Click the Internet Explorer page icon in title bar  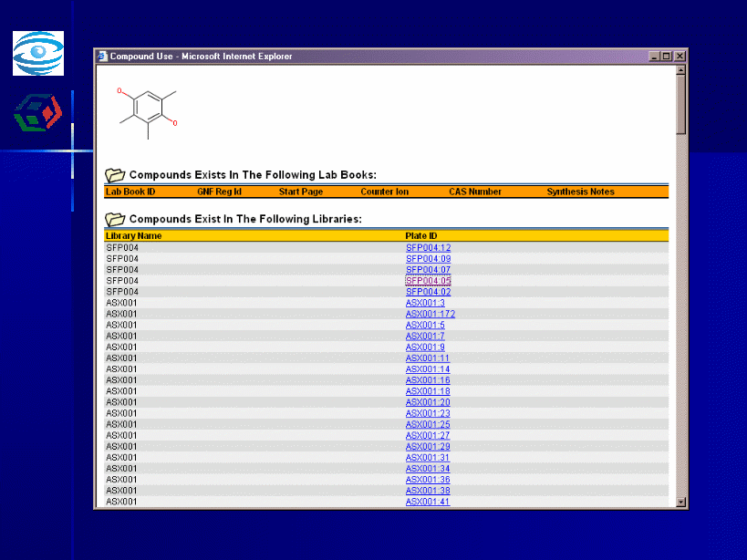pyautogui.click(x=102, y=57)
